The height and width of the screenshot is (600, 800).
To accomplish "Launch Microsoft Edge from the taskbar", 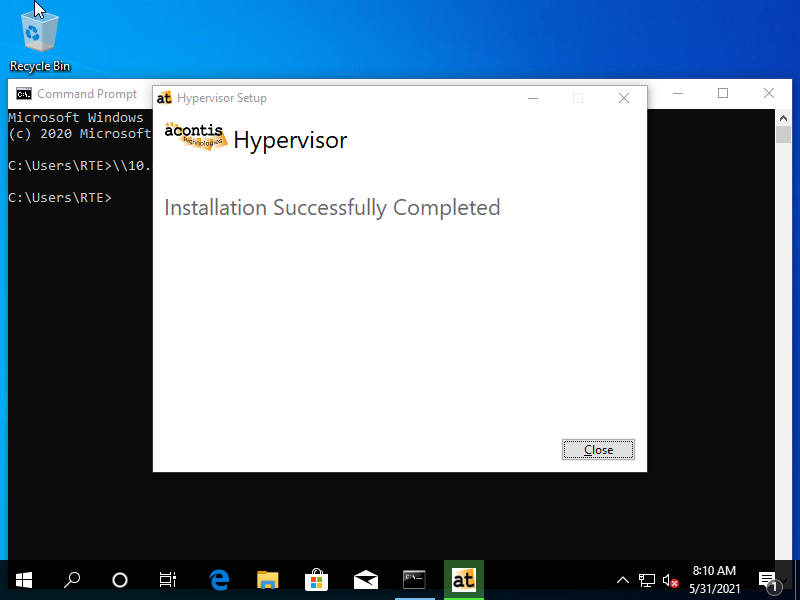I will click(x=219, y=580).
